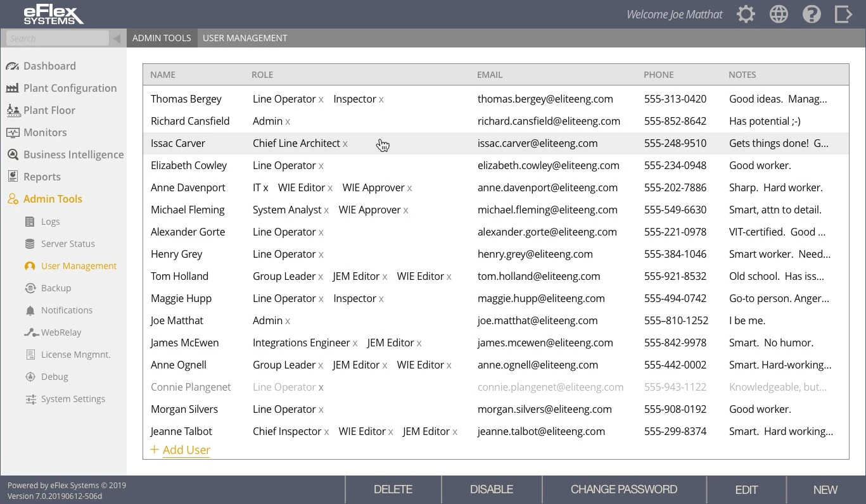Remove the Admin role from Richard Cansfield

[288, 122]
